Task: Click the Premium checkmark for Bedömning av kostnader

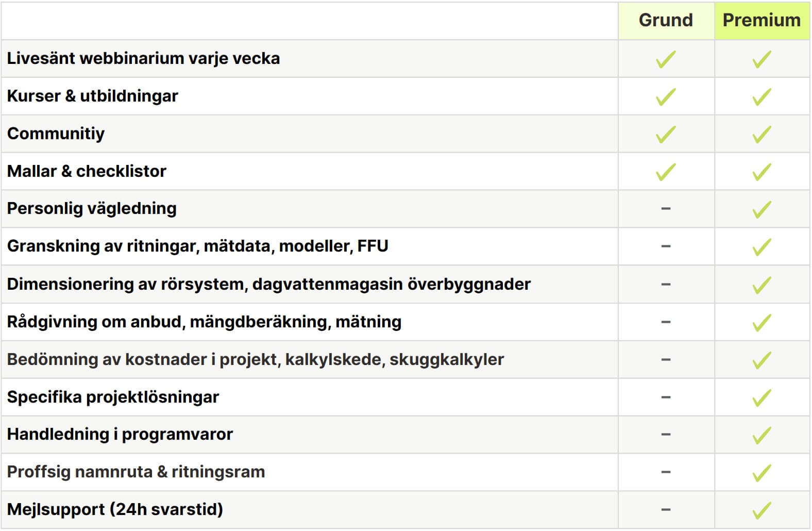Action: [x=762, y=360]
